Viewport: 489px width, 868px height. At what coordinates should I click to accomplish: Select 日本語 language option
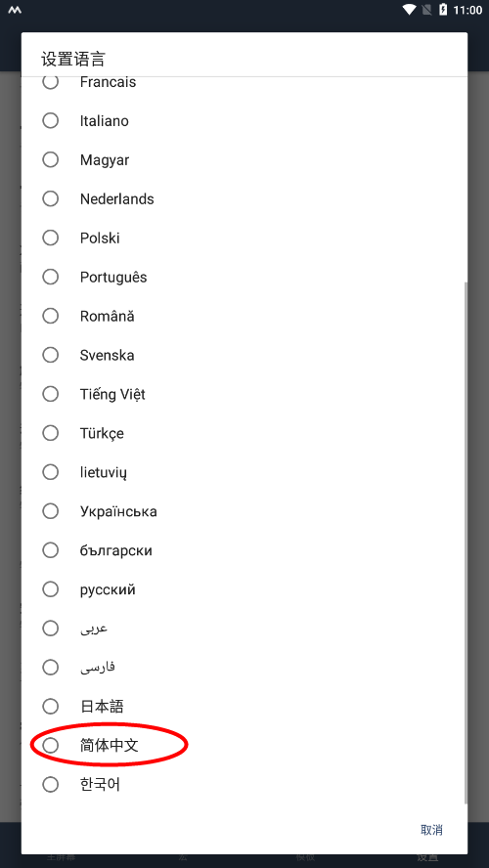[244, 707]
